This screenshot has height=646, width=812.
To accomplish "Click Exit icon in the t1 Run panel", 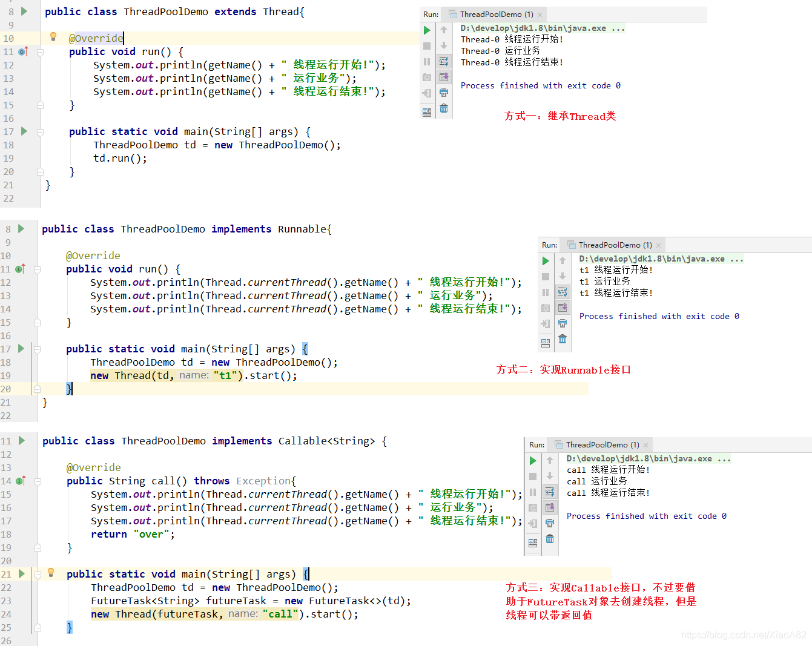I will point(546,324).
